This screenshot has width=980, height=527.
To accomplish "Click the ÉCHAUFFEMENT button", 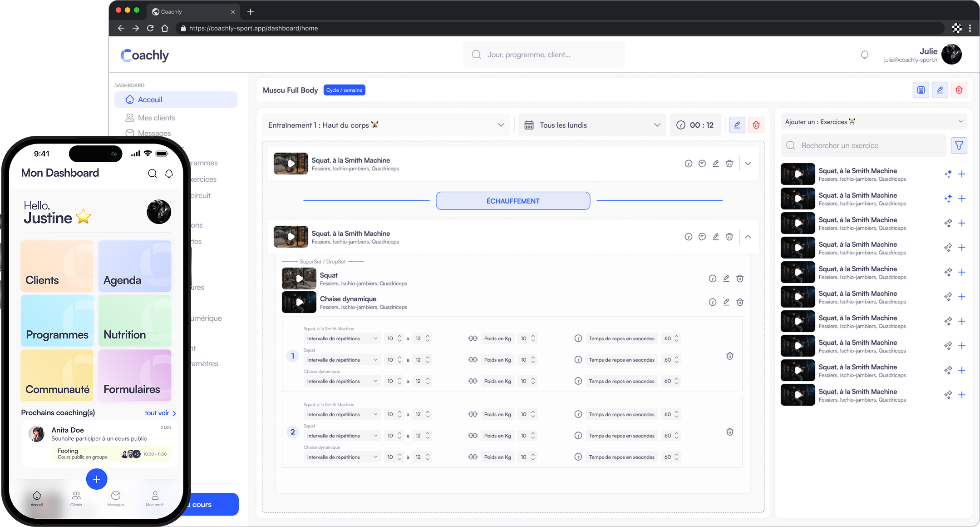I will 512,200.
